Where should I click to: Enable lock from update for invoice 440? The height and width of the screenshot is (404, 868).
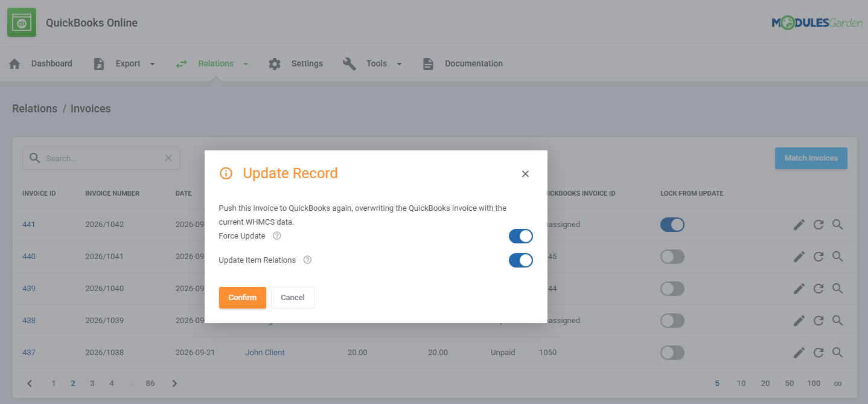pos(672,257)
